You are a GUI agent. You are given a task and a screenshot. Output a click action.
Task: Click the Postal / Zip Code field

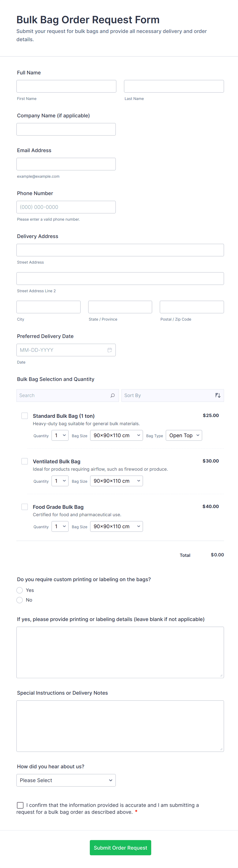(191, 307)
